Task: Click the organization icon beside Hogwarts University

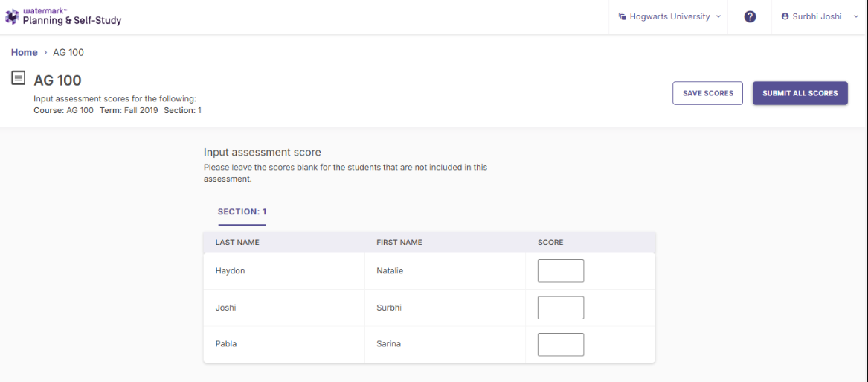Action: click(622, 16)
